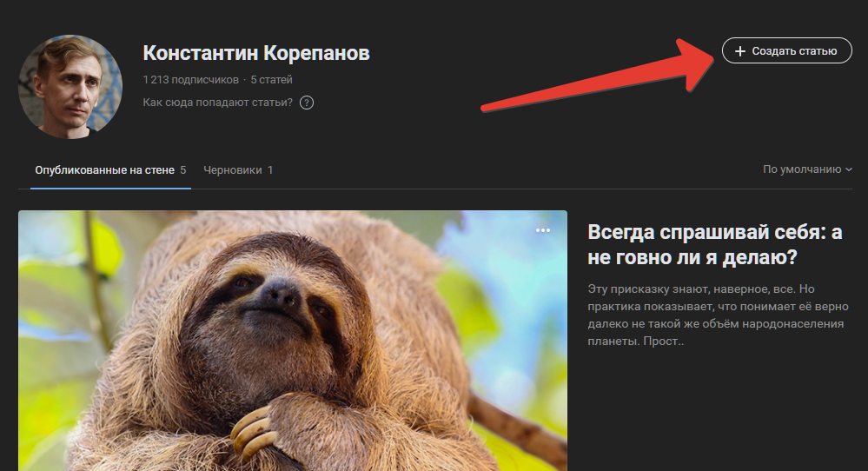Open article titled Всегда спрашивай себя
The image size is (868, 471).
715,244
